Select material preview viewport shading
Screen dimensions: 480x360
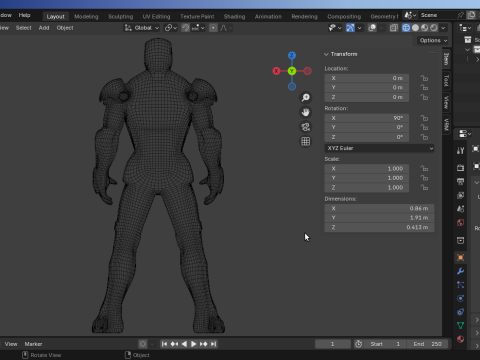click(x=424, y=28)
